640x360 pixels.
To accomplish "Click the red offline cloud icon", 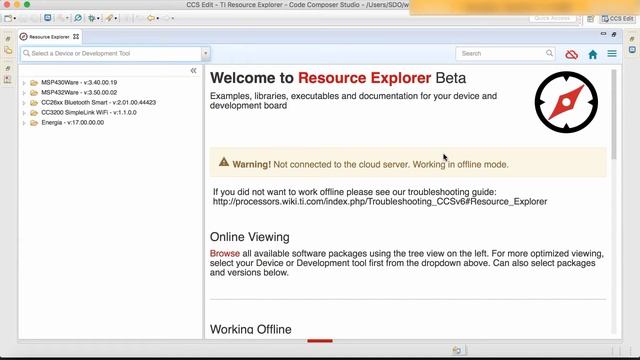I will (x=571, y=54).
